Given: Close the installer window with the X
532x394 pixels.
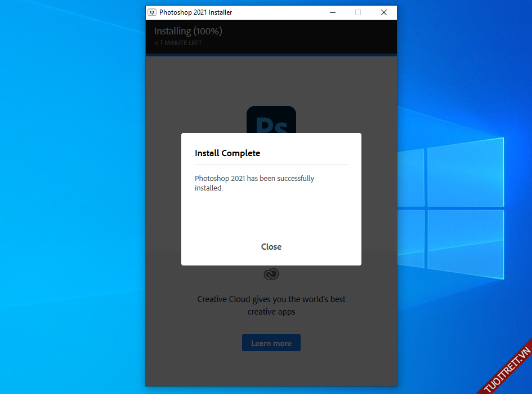Looking at the screenshot, I should [x=384, y=12].
